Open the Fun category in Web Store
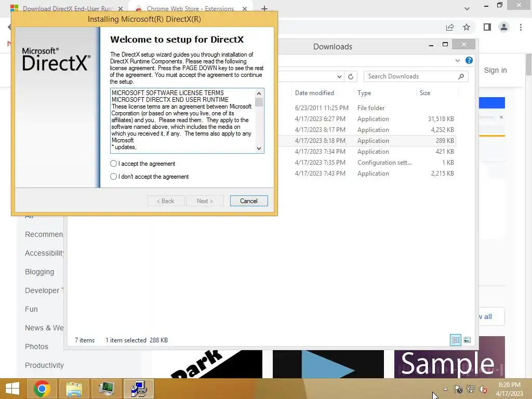 pos(31,309)
